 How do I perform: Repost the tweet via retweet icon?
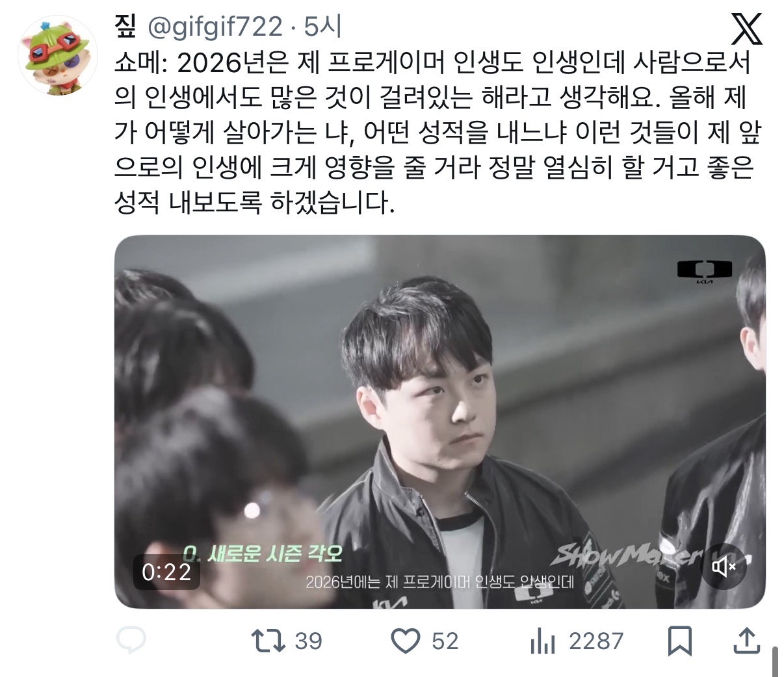tap(268, 641)
